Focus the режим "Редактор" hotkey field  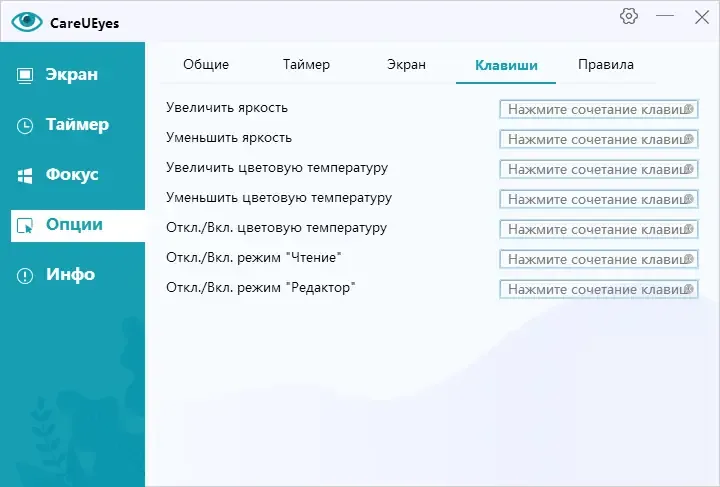pos(599,289)
